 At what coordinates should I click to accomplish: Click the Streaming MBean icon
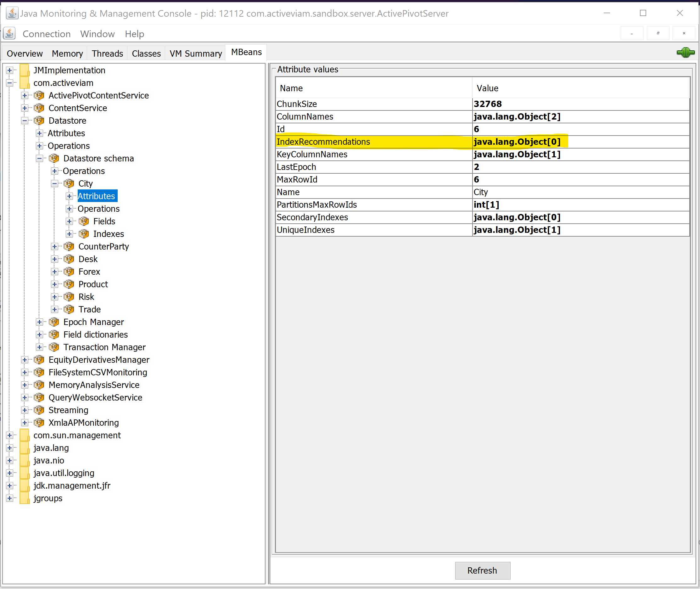[x=39, y=410]
